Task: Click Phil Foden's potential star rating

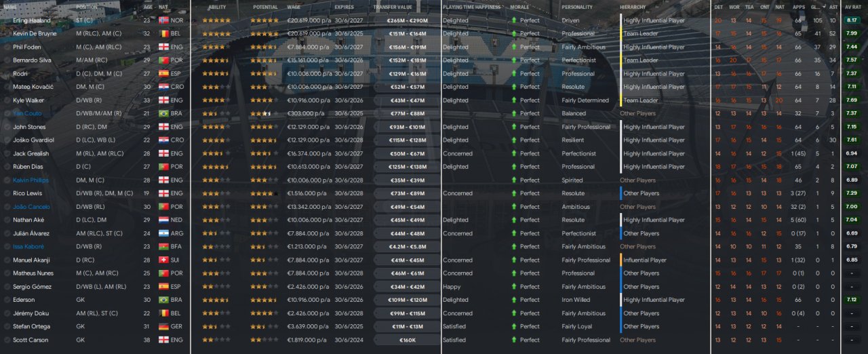Action: click(264, 47)
